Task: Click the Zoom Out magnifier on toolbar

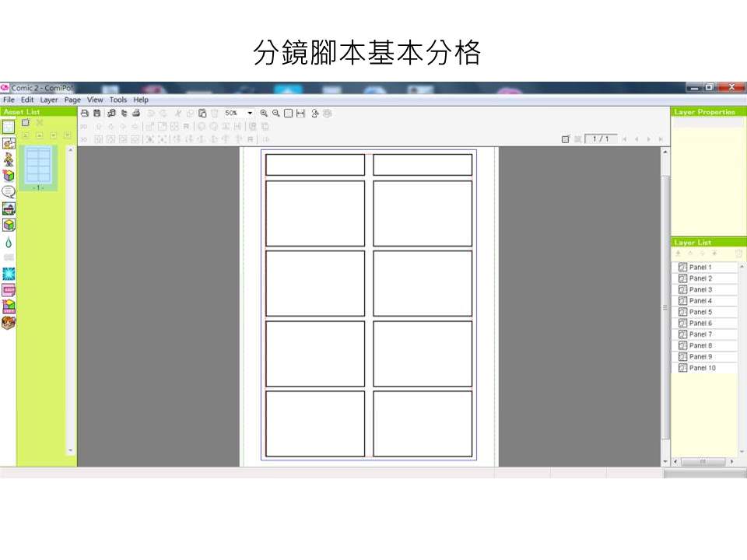Action: pyautogui.click(x=276, y=113)
